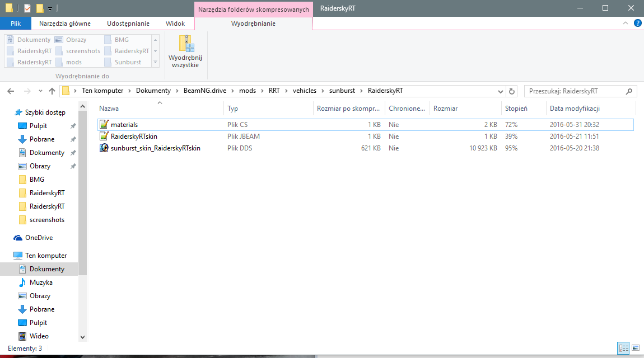Sort by Typ column header
This screenshot has height=358, width=644.
[232, 109]
